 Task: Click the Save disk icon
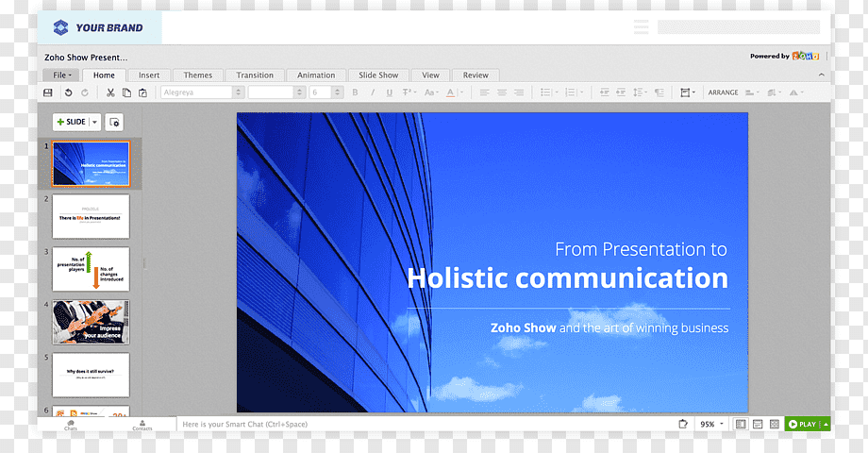pyautogui.click(x=48, y=92)
